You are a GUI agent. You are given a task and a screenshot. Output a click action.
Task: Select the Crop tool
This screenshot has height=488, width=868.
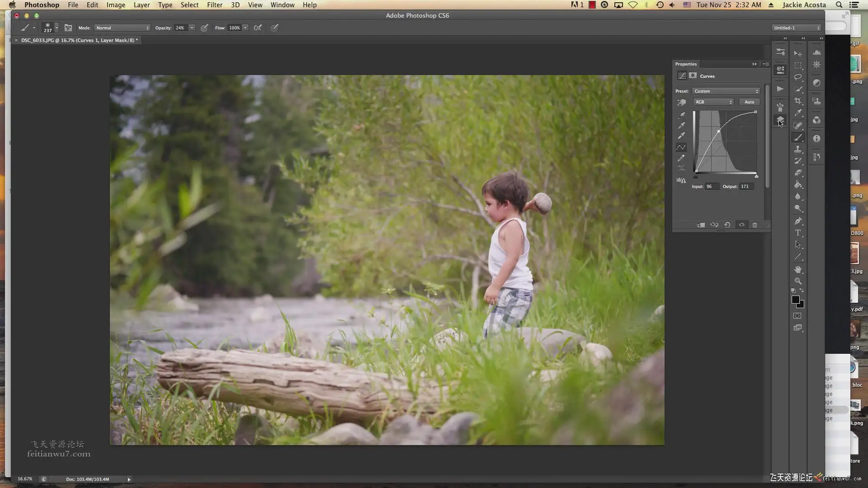pyautogui.click(x=798, y=101)
